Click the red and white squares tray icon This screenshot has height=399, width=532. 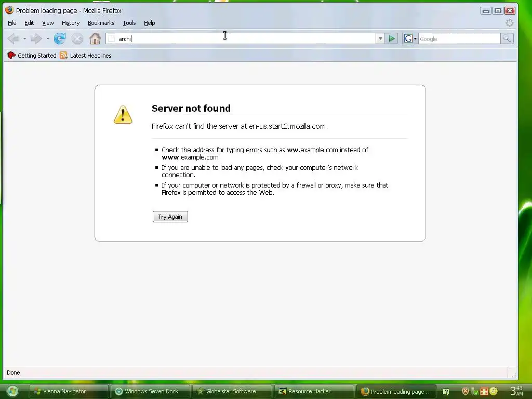pyautogui.click(x=484, y=392)
